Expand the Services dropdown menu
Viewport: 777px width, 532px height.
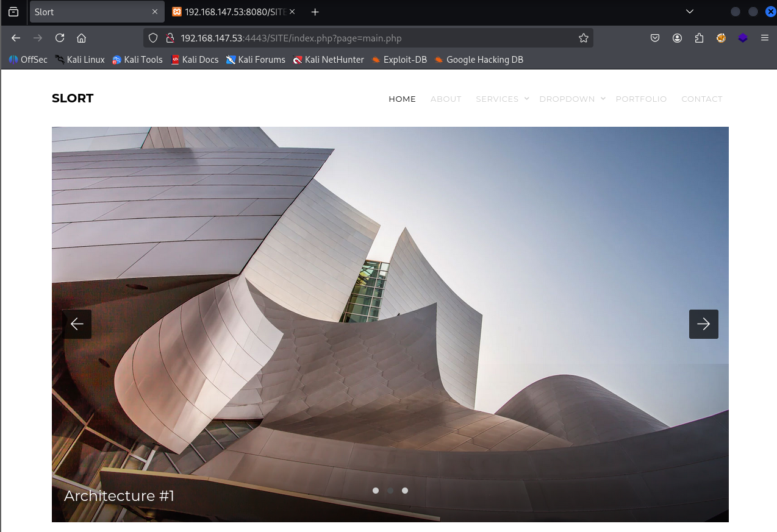pos(502,99)
